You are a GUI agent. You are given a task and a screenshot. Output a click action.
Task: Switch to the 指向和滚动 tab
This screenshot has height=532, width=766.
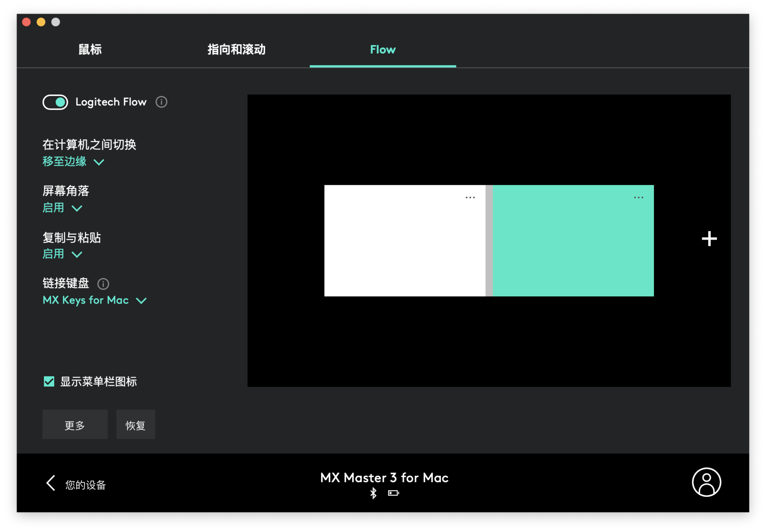(237, 49)
